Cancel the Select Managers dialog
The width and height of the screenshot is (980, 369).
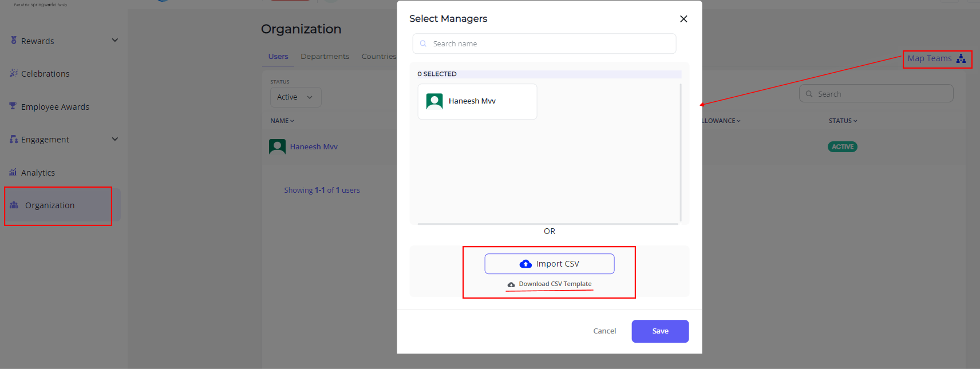click(x=604, y=331)
